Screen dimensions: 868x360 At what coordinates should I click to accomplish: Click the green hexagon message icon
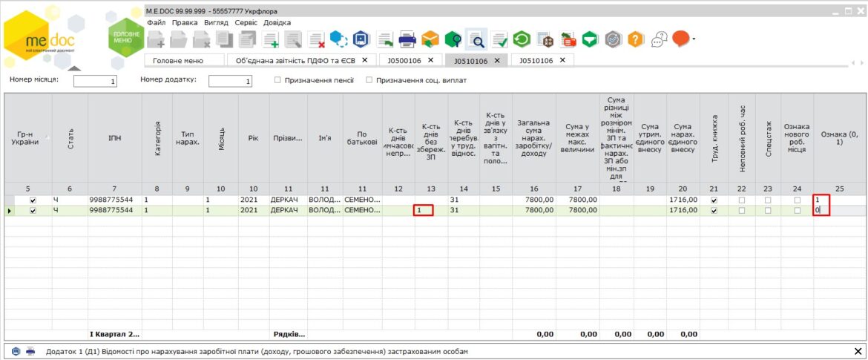pyautogui.click(x=591, y=39)
